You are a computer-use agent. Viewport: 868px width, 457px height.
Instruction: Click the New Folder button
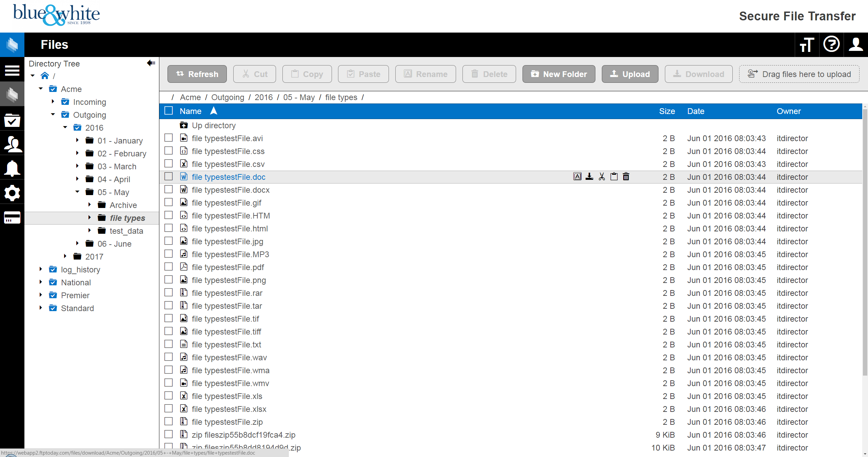pyautogui.click(x=559, y=74)
